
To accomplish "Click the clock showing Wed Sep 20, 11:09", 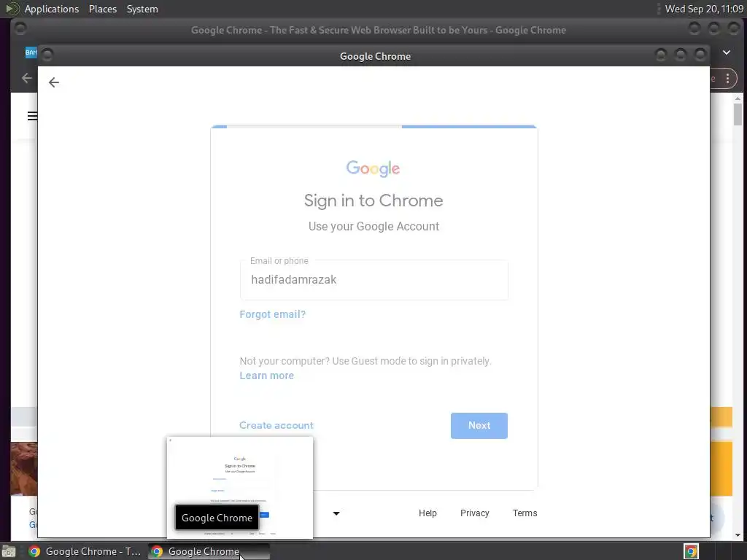I will click(x=704, y=9).
